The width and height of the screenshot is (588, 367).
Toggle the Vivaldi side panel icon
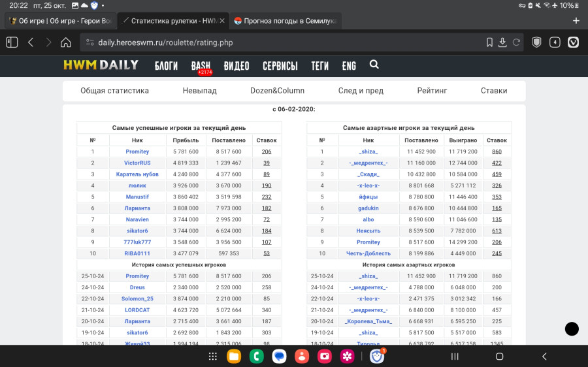pyautogui.click(x=12, y=42)
